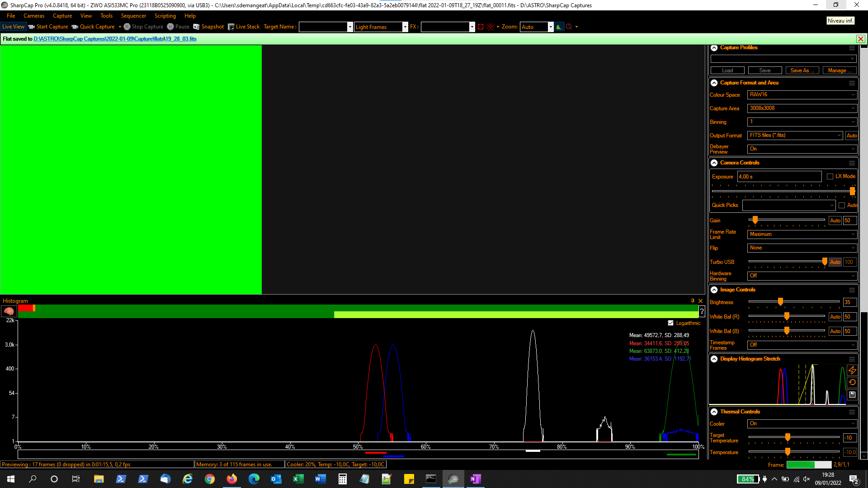Open the Scripting menu
Viewport: 868px width, 488px height.
(x=165, y=16)
